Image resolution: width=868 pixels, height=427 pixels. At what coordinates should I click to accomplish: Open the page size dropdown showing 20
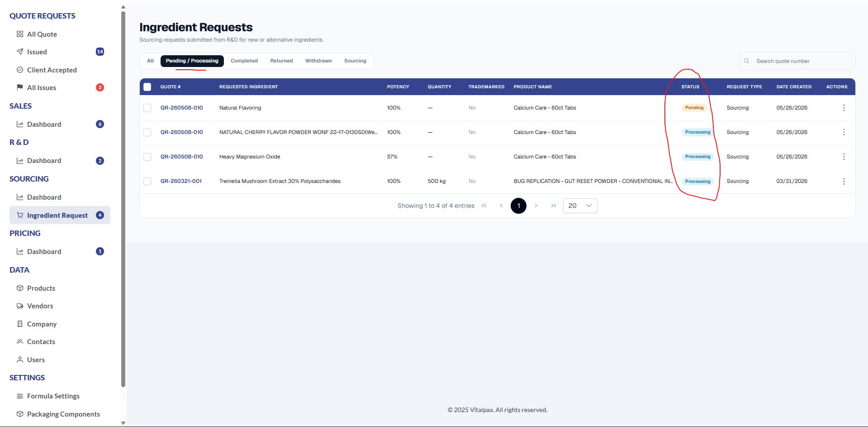click(x=580, y=206)
